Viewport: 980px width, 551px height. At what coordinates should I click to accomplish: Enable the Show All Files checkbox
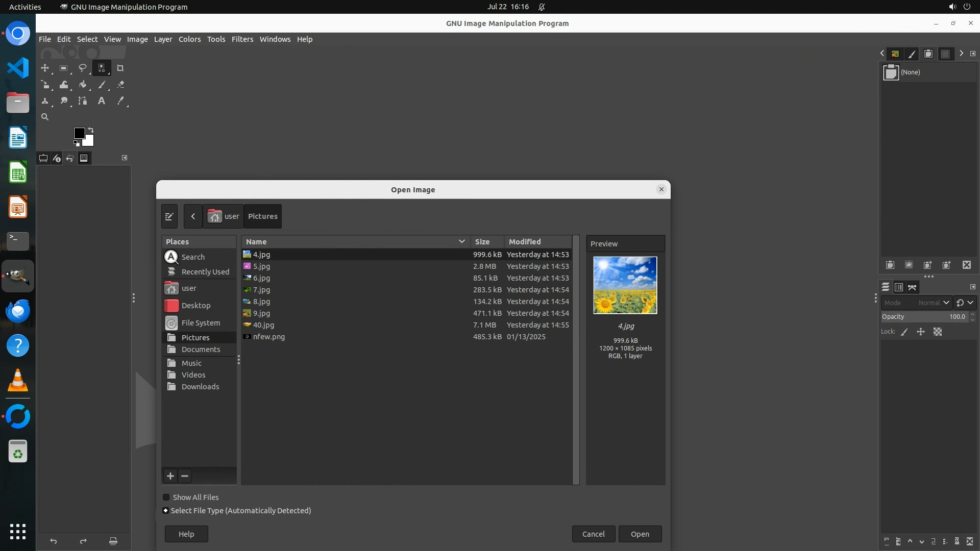166,497
